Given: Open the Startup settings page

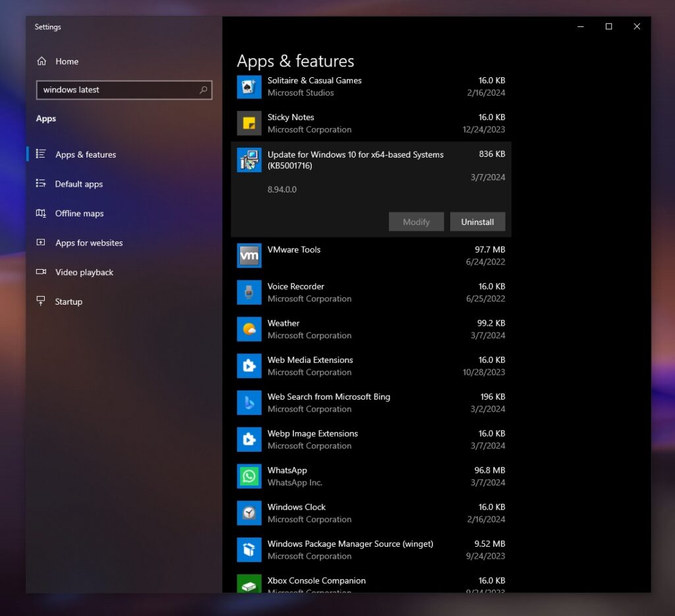Looking at the screenshot, I should pos(69,301).
